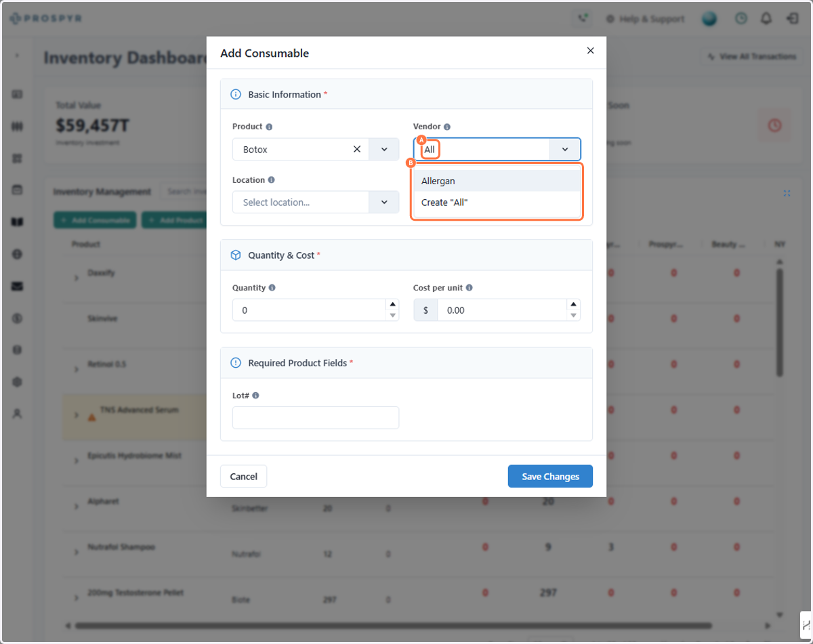Open the dollar icon in sidebar

[18, 318]
